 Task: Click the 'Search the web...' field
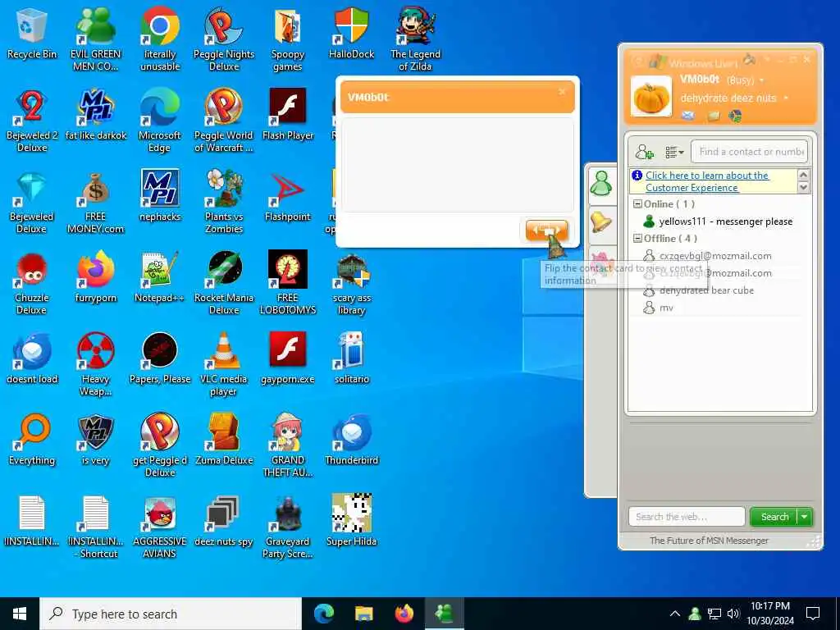687,517
